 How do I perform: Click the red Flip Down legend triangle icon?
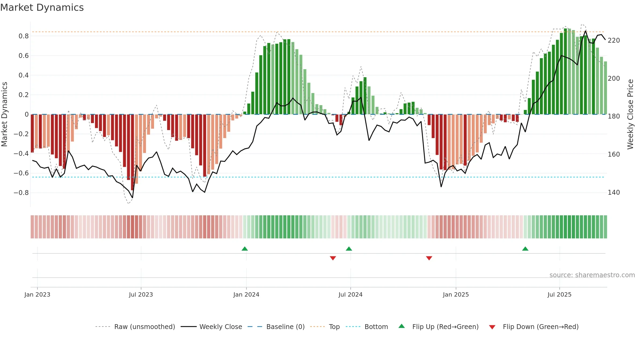pos(492,327)
